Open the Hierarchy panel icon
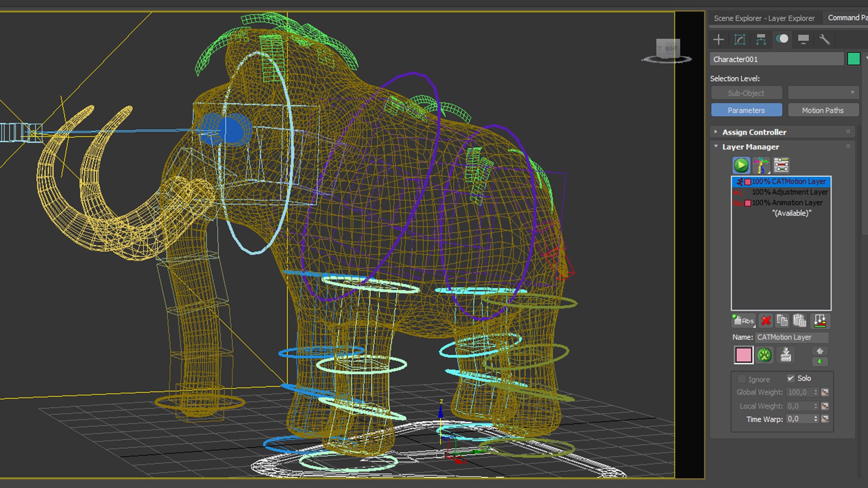Viewport: 868px width, 488px height. tap(761, 39)
